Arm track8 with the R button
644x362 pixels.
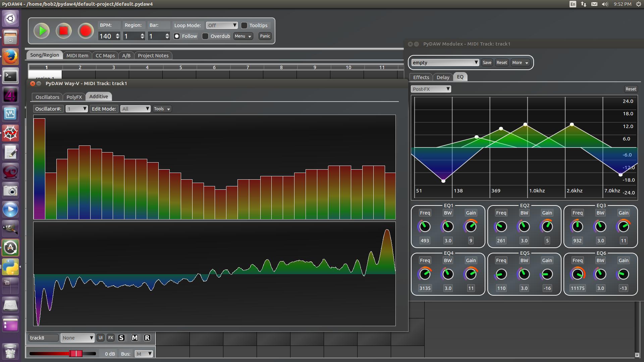[x=147, y=338]
